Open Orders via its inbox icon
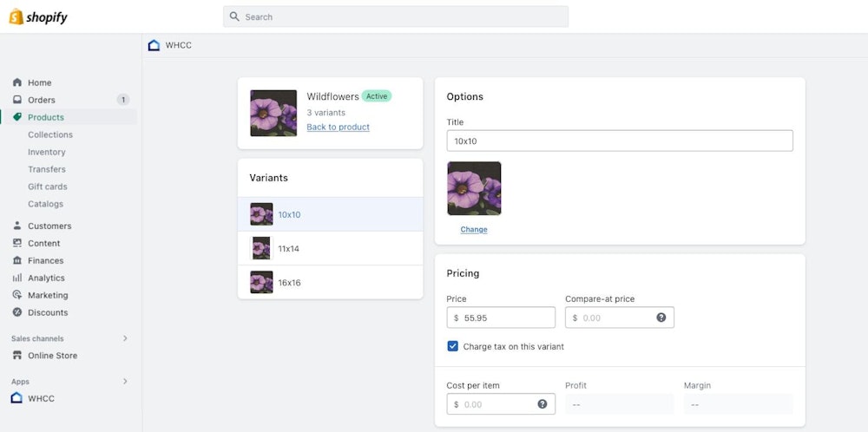Image resolution: width=868 pixels, height=432 pixels. point(17,100)
